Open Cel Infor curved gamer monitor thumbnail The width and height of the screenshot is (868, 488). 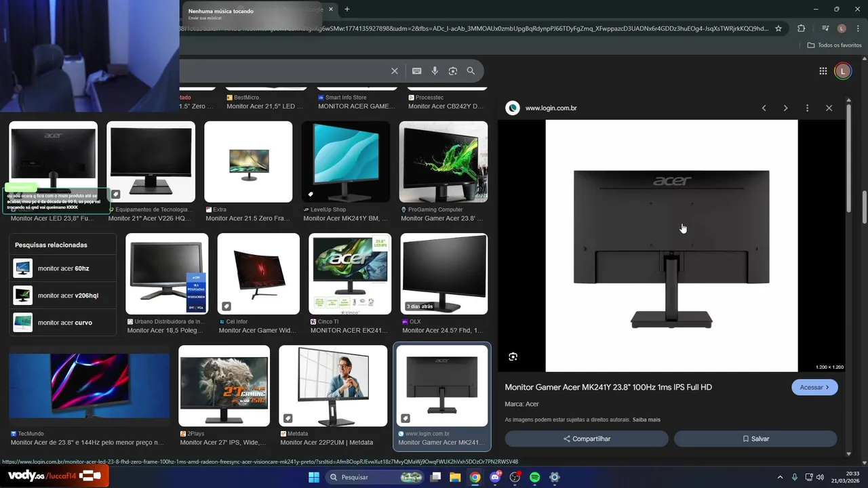click(258, 274)
